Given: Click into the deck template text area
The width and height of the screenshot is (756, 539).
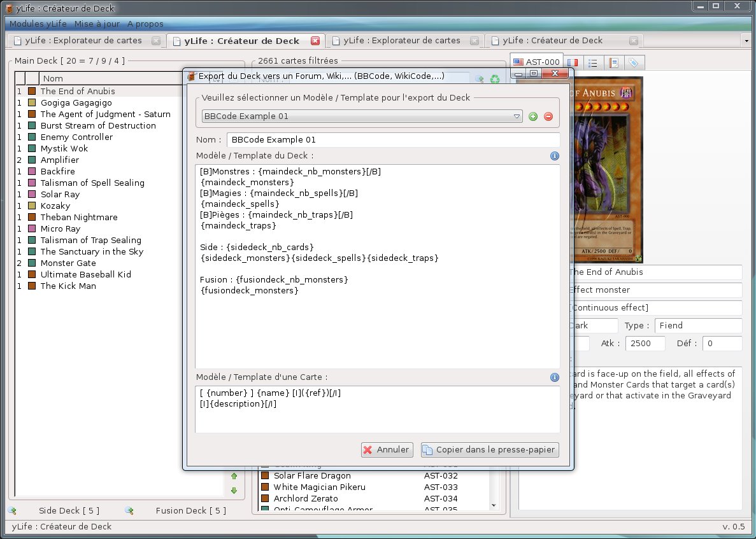Looking at the screenshot, I should (x=378, y=267).
